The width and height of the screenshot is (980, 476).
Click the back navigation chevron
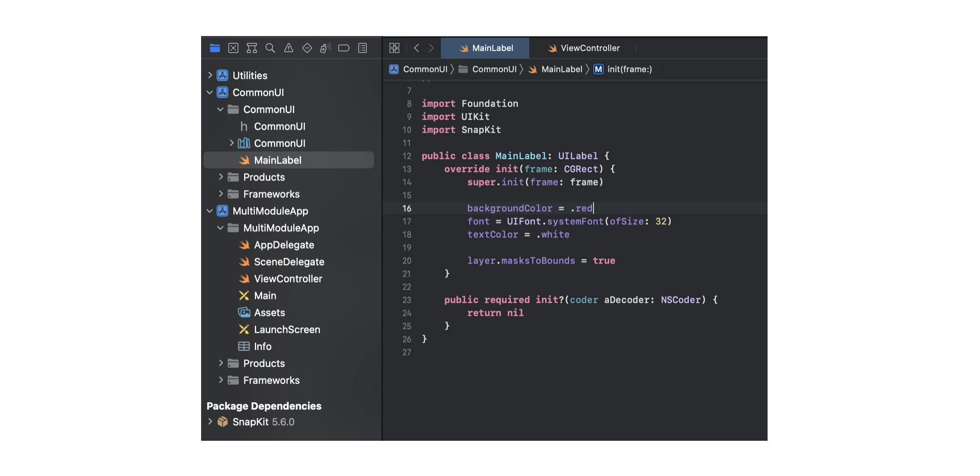pos(416,48)
